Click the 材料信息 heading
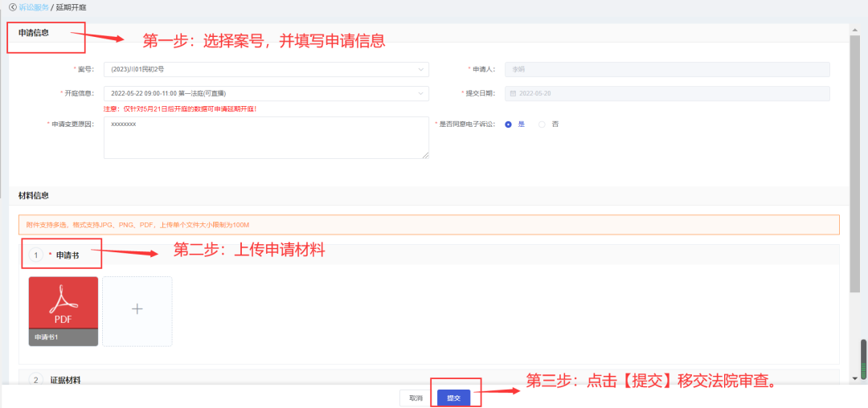This screenshot has width=868, height=408. pos(33,196)
